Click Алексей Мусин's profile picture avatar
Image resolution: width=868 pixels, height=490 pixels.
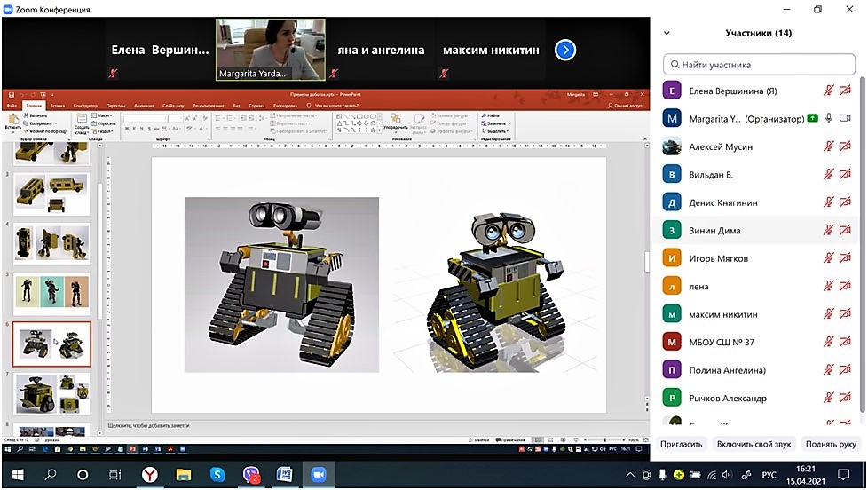[x=672, y=146]
